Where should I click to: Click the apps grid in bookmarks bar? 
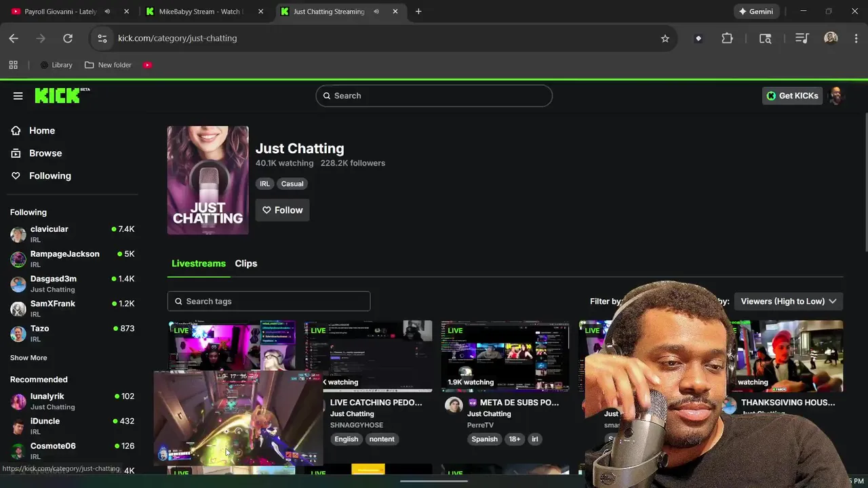(x=13, y=65)
